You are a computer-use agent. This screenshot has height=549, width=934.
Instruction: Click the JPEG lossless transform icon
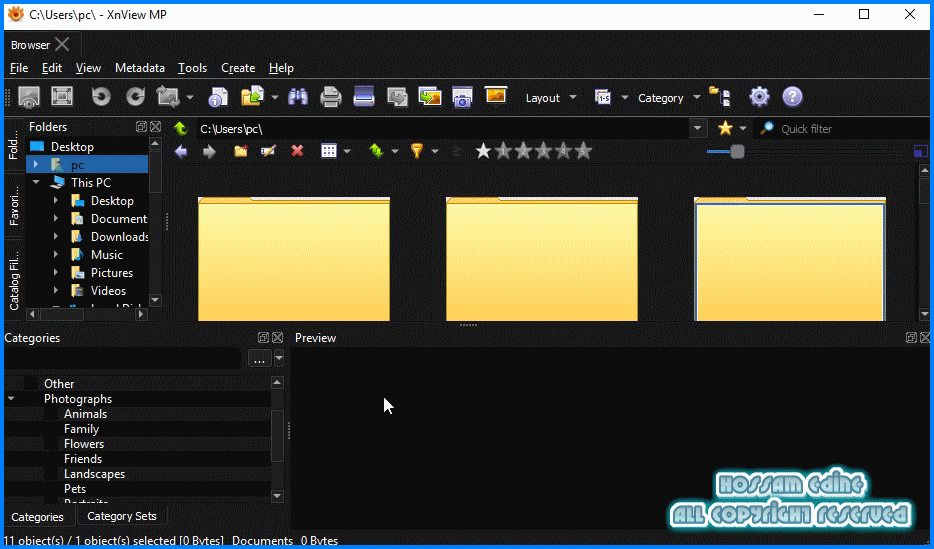(168, 96)
